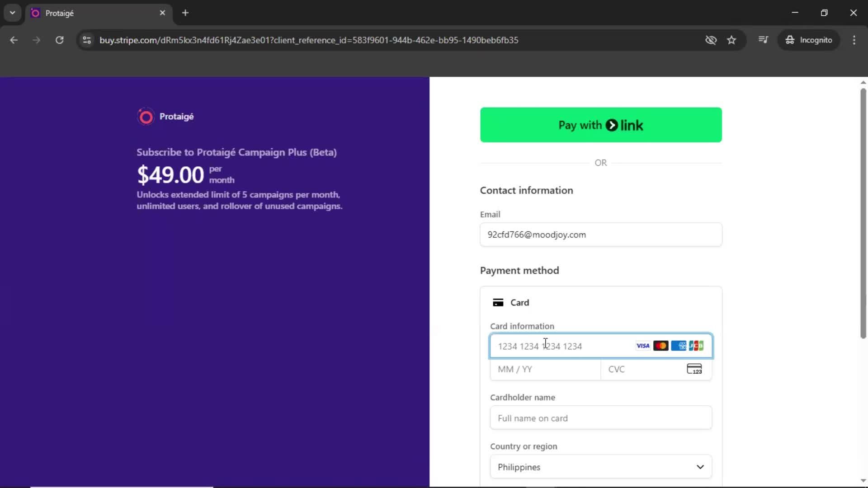Go back to the previous page
868x488 pixels.
[14, 40]
